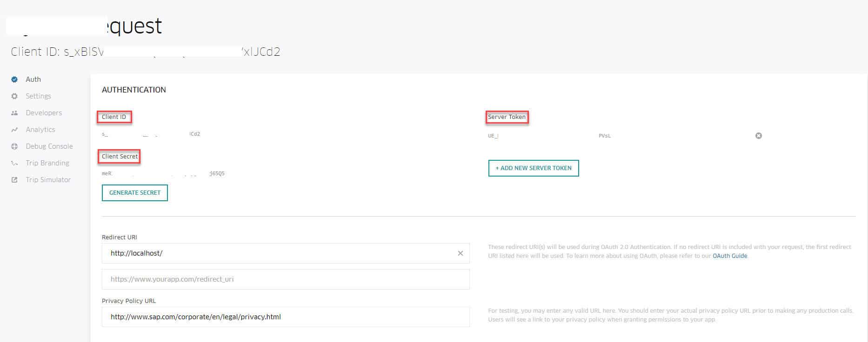868x342 pixels.
Task: Click the Developers people icon
Action: 14,113
